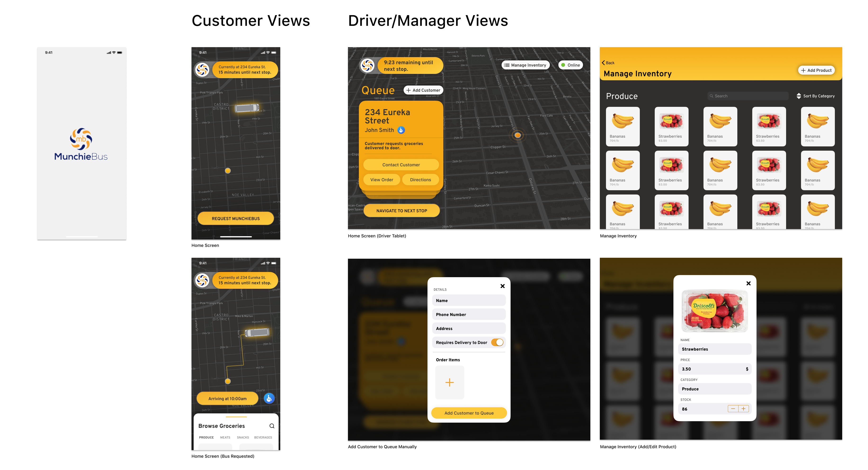Image resolution: width=868 pixels, height=470 pixels.
Task: Tap MunchieBus logo badge on customer Home Screen
Action: [202, 70]
